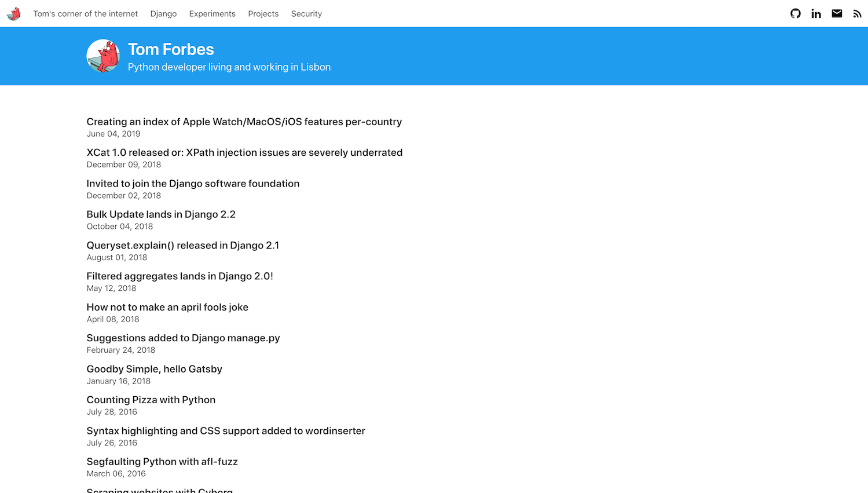868x493 pixels.
Task: Click the date June 04, 2019
Action: point(113,134)
